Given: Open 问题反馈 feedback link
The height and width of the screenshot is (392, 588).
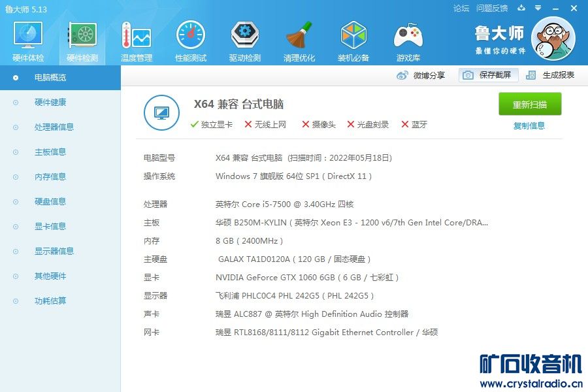Looking at the screenshot, I should (x=492, y=8).
